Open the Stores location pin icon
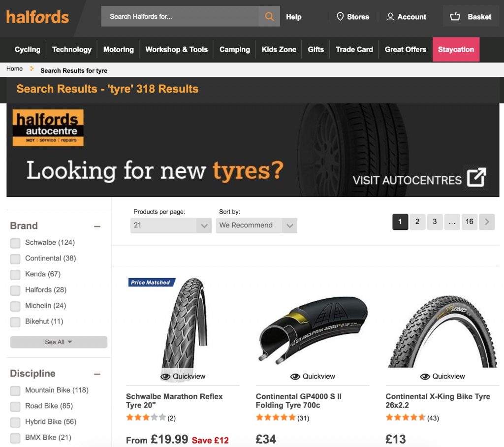The height and width of the screenshot is (447, 504). tap(340, 16)
